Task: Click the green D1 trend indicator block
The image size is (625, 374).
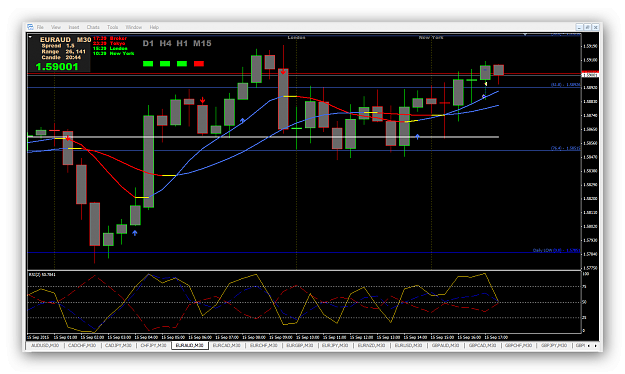Action: pos(148,63)
